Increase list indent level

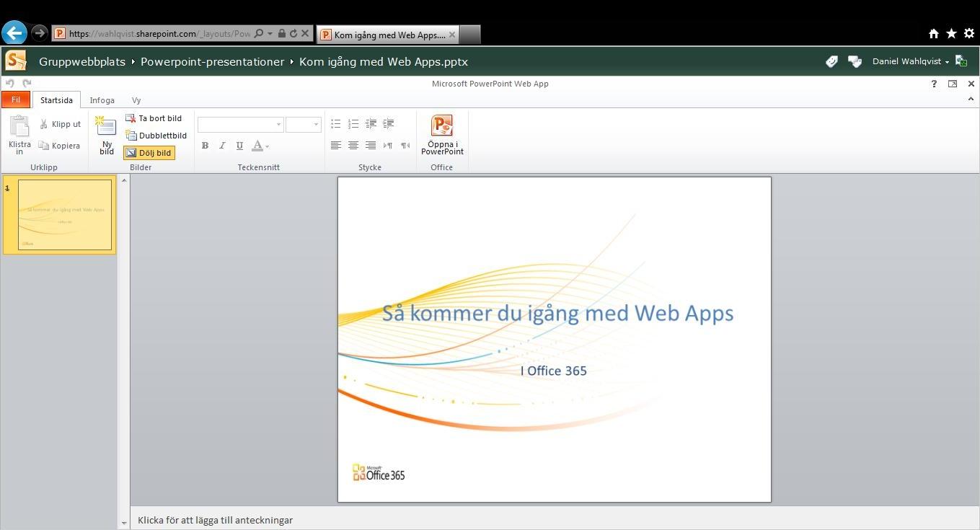pyautogui.click(x=388, y=124)
